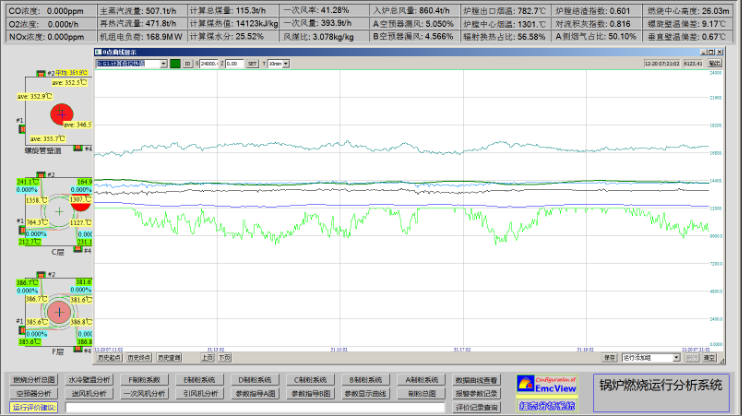Image resolution: width=742 pixels, height=416 pixels.
Task: Click the 输出 button at toolbar right
Action: tap(715, 63)
